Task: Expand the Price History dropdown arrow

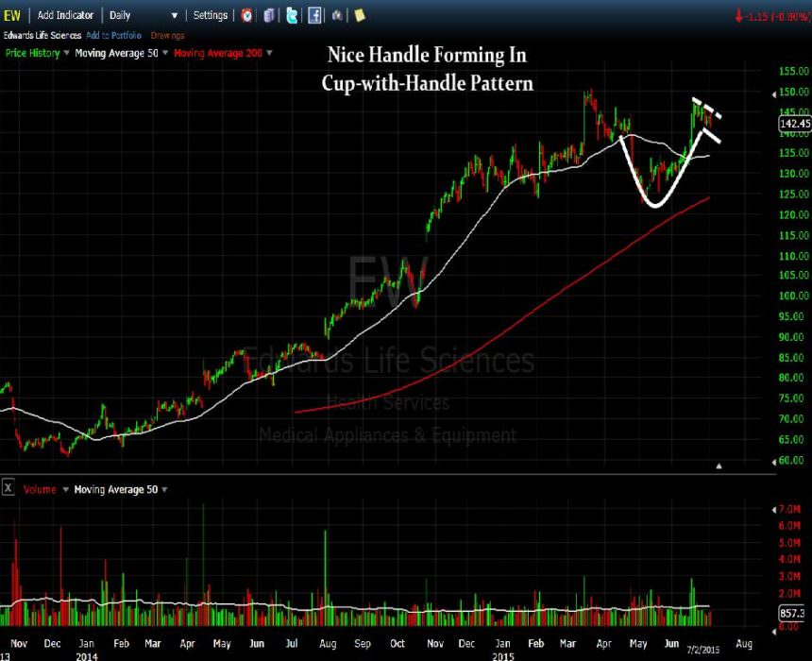Action: click(x=66, y=53)
